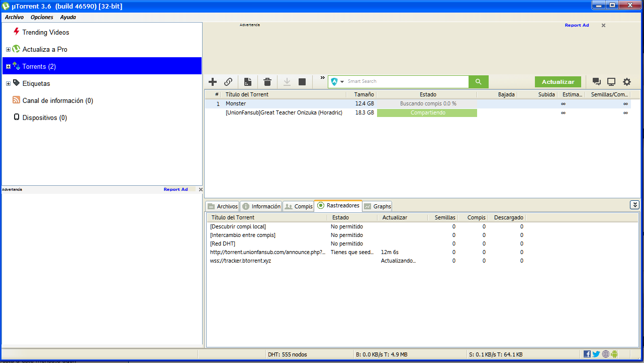Open the chat bubbles icon in toolbar
644x363 pixels.
(x=597, y=82)
